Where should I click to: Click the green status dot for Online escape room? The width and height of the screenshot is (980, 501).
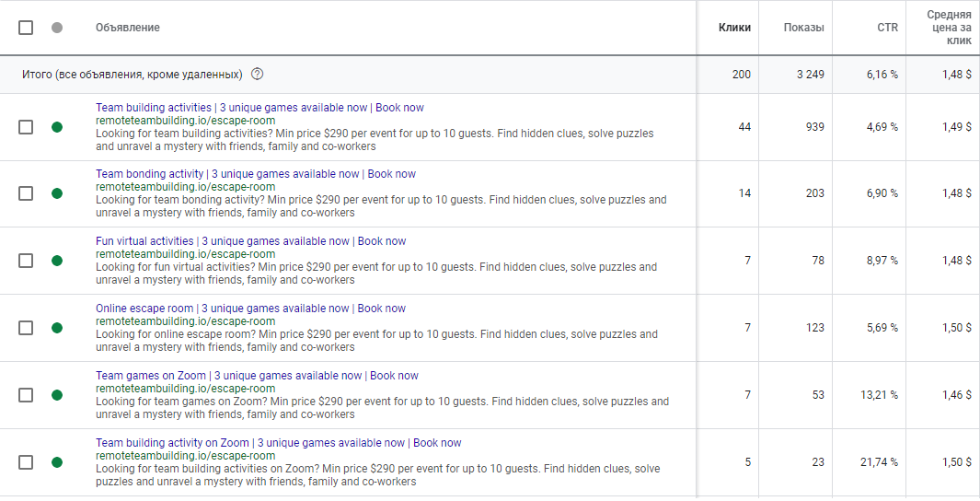[x=57, y=328]
